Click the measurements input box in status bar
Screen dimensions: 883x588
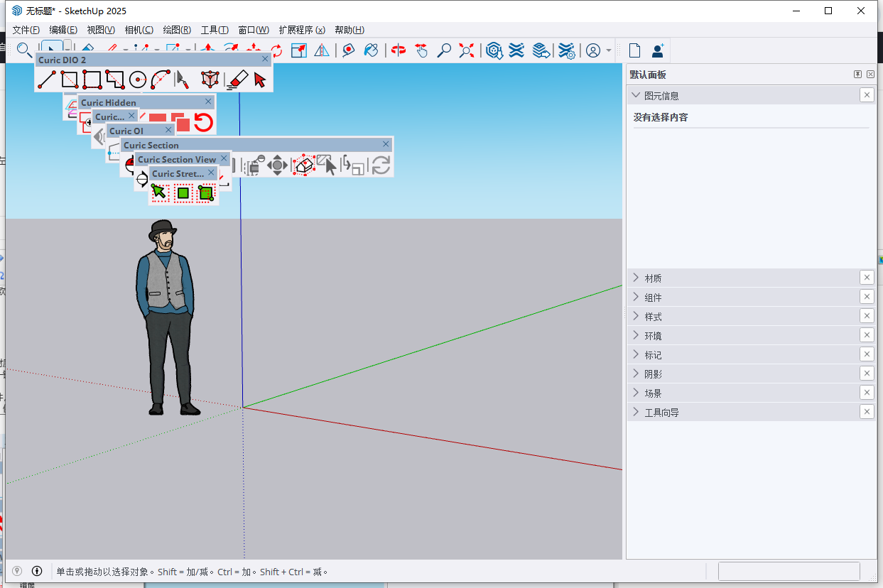pyautogui.click(x=789, y=571)
